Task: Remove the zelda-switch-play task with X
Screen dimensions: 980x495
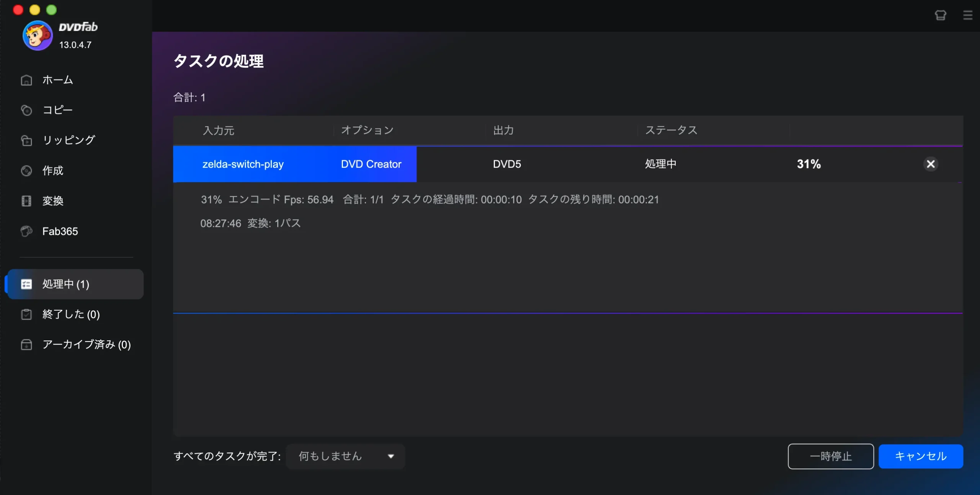Action: click(x=931, y=164)
